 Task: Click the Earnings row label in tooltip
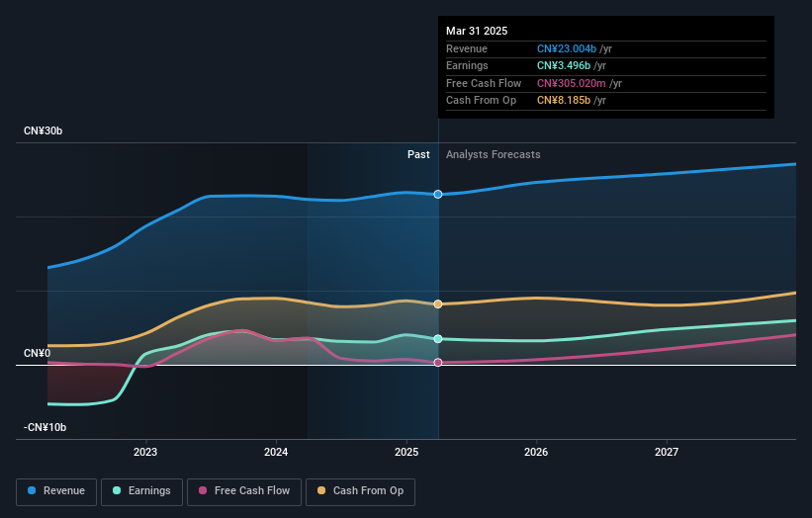[467, 65]
